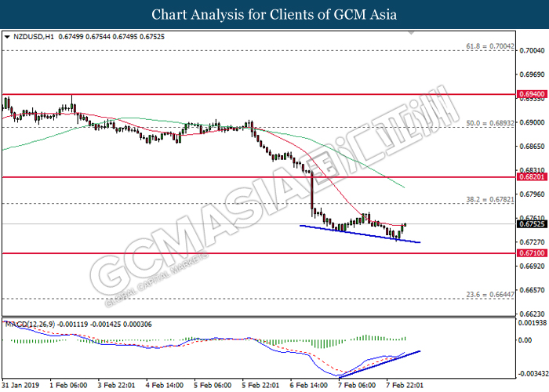Click the 3 Feb 22:01 time label
Image resolution: width=549 pixels, height=392 pixels.
[x=116, y=385]
